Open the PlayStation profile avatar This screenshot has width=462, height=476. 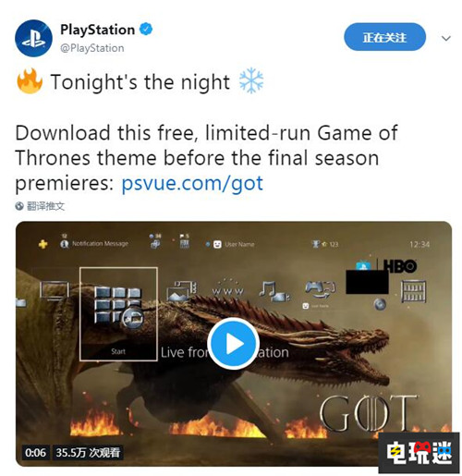tap(33, 38)
